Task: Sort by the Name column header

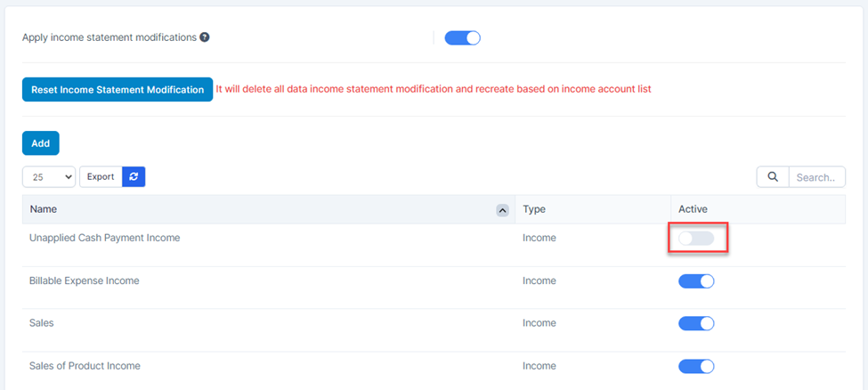Action: [x=43, y=209]
